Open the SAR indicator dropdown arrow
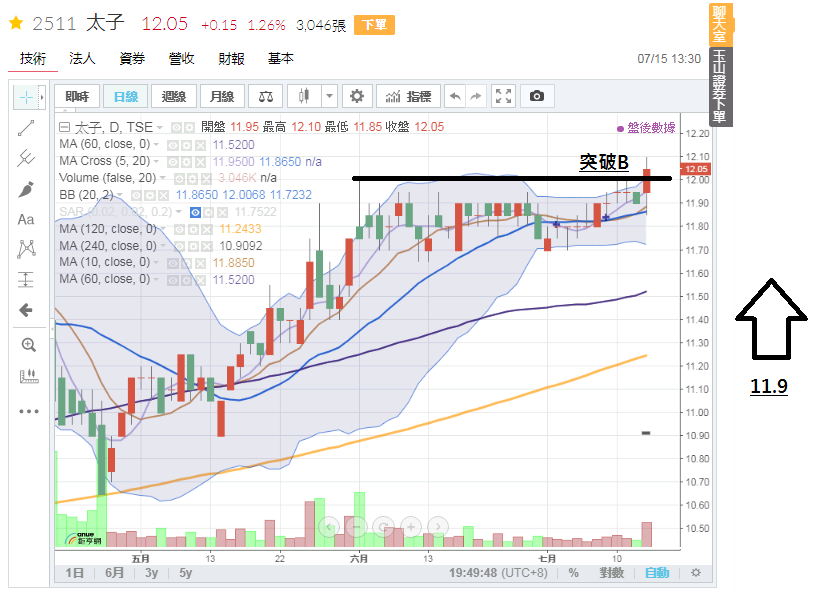This screenshot has width=830, height=600. coord(179,212)
